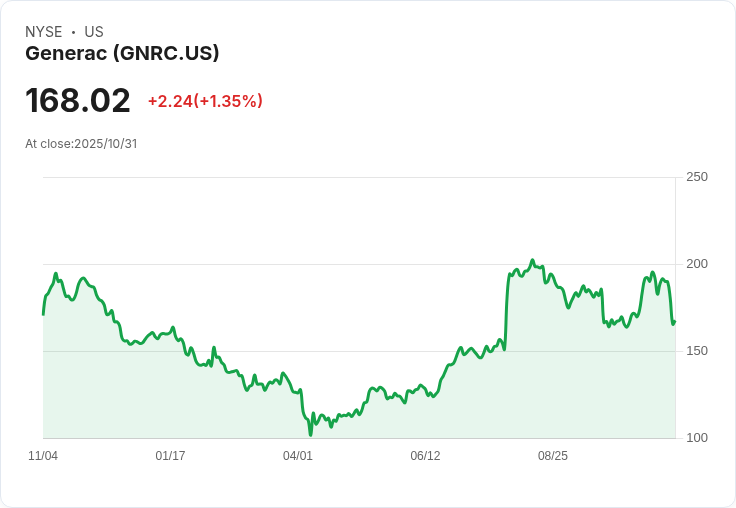
Task: Select the 168.02 closing price
Action: 78,101
